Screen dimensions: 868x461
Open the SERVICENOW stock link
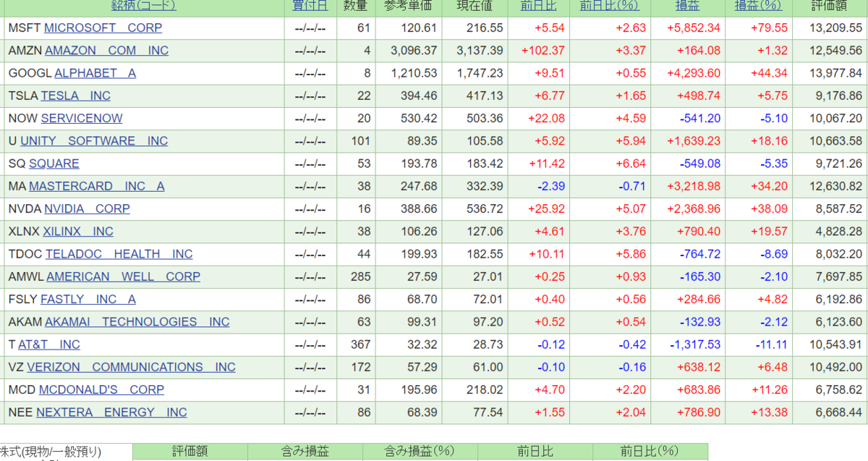tap(82, 118)
